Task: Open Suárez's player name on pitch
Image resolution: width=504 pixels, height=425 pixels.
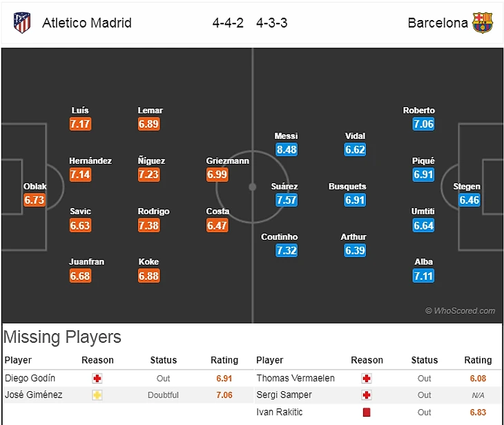Action: [285, 187]
